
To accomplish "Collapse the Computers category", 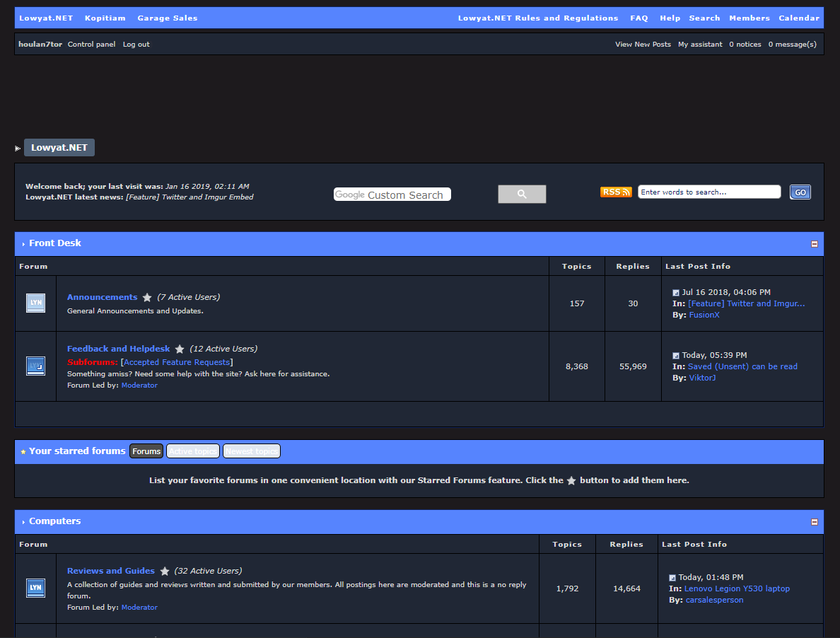I will 815,522.
